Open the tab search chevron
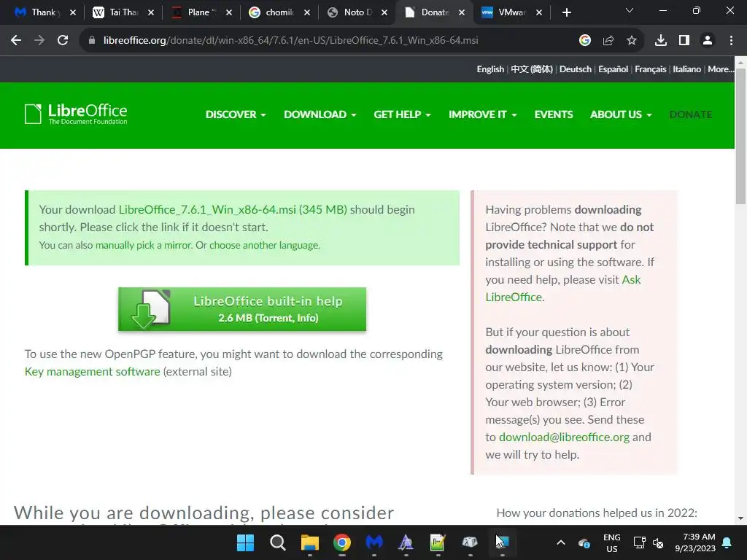747x560 pixels. click(630, 10)
